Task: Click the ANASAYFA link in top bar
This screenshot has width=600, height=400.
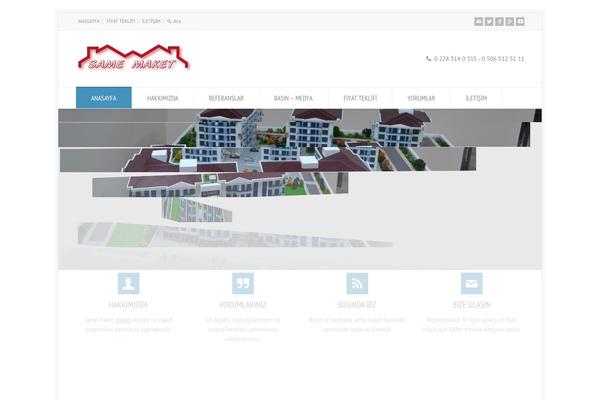Action: point(89,21)
